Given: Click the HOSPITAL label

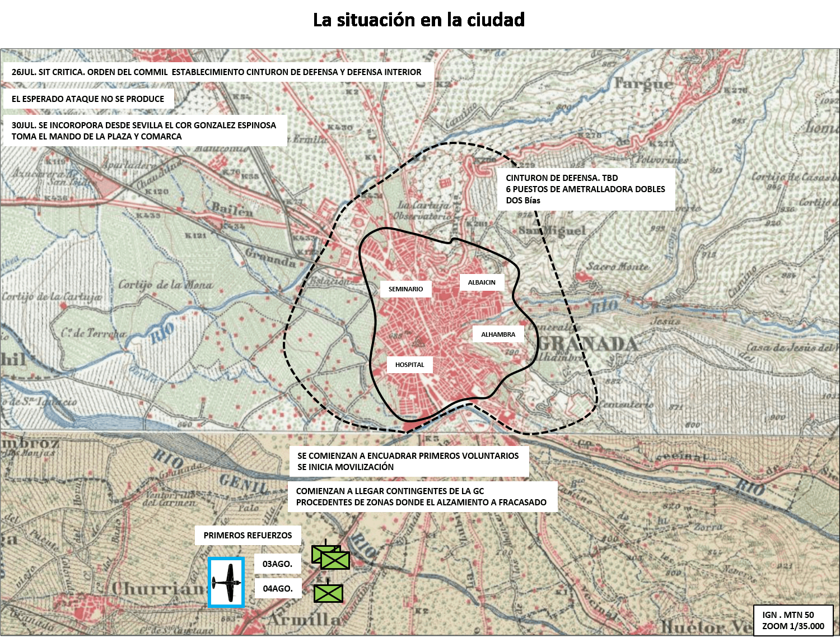Looking at the screenshot, I should (410, 365).
